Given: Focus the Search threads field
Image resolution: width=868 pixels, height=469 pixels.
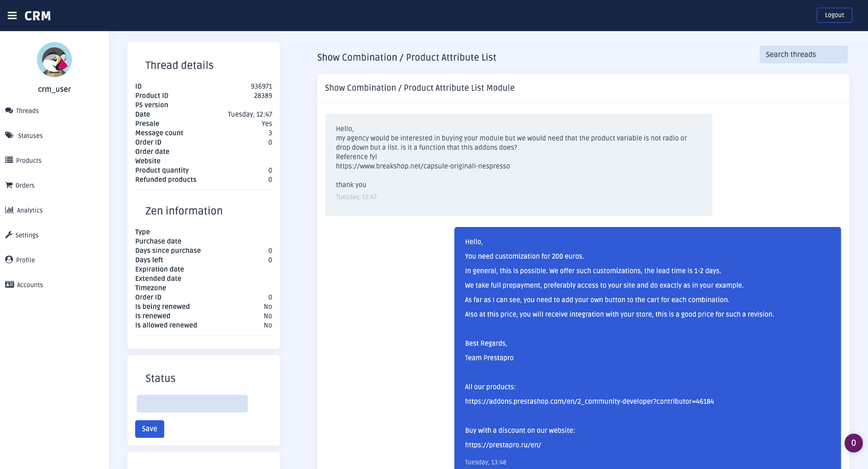Looking at the screenshot, I should coord(803,54).
